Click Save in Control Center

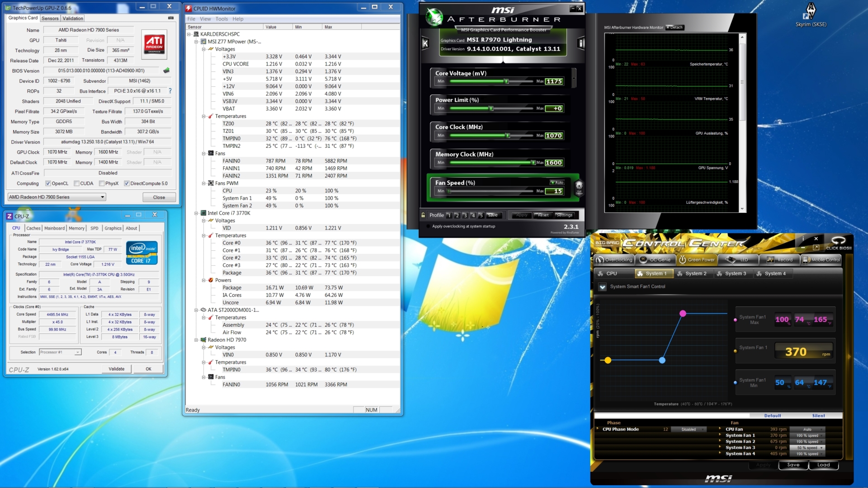(x=793, y=465)
